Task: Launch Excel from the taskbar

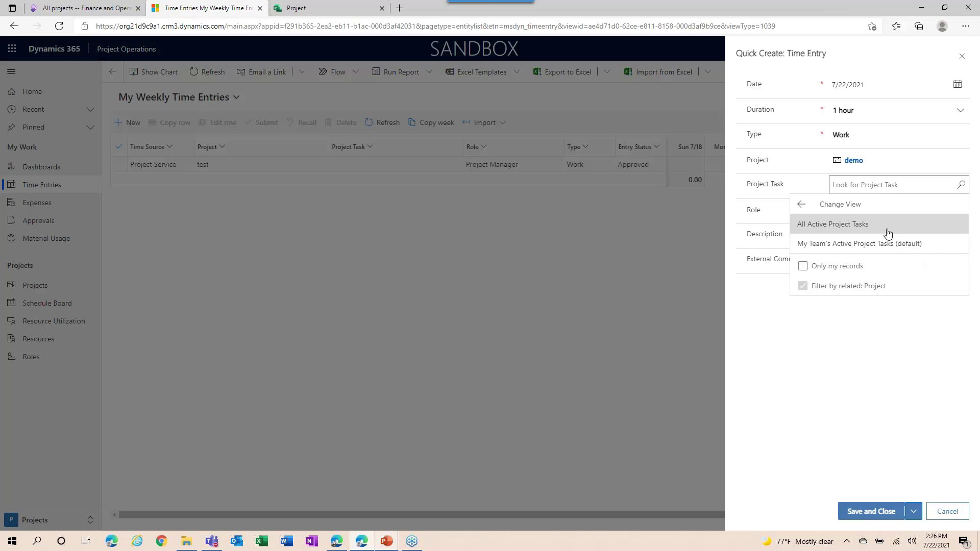Action: [x=262, y=540]
